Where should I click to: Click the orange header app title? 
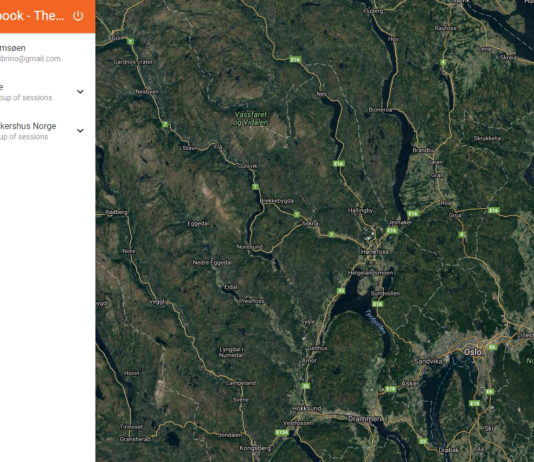click(32, 16)
